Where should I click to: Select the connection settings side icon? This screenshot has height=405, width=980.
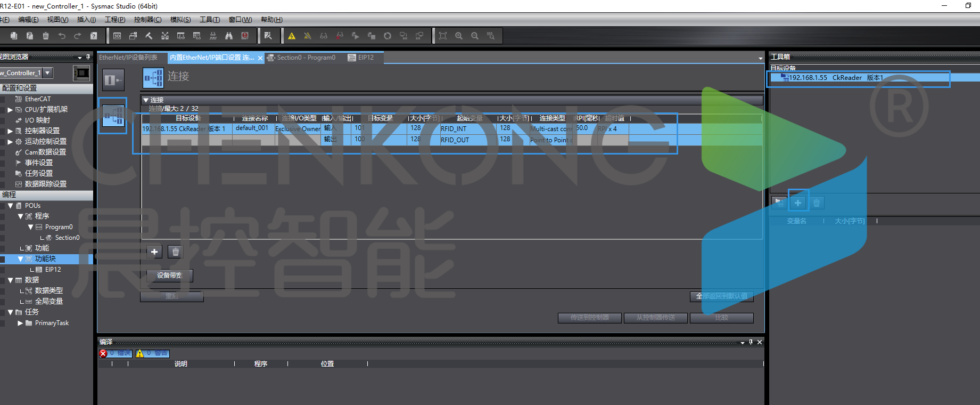(113, 115)
